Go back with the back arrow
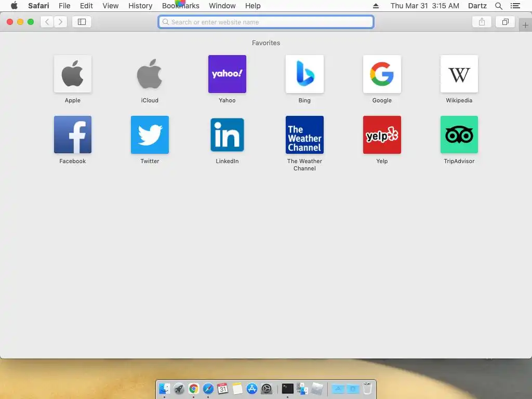Image resolution: width=532 pixels, height=399 pixels. (x=47, y=22)
